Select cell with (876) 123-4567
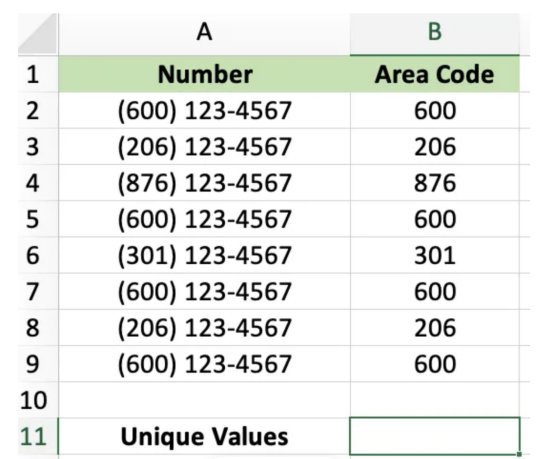Image resolution: width=554 pixels, height=459 pixels. coord(204,183)
